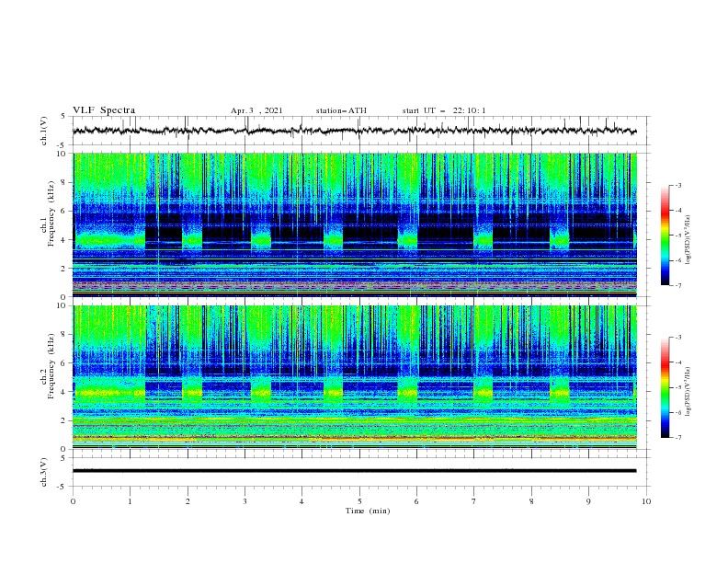
Task: Click the ch.1 voltage waveform trace
Action: pos(354,131)
